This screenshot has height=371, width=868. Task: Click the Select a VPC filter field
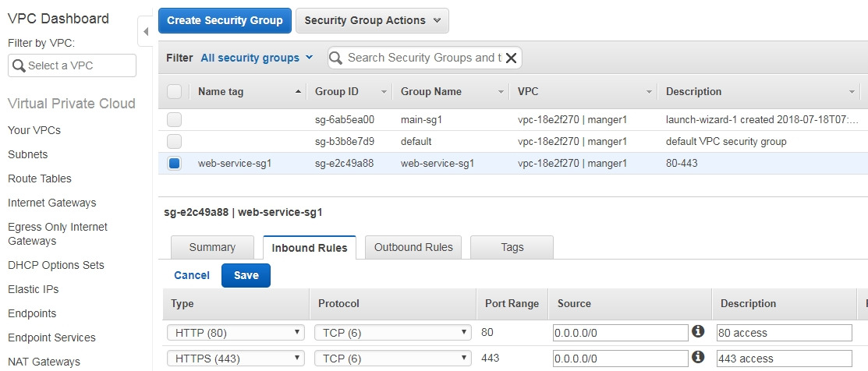click(72, 65)
